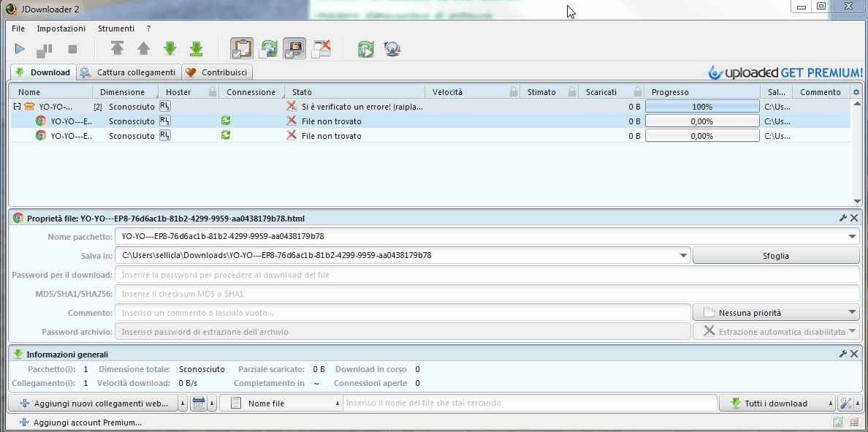The image size is (868, 432).
Task: Open the Impostazioni menu
Action: click(61, 29)
